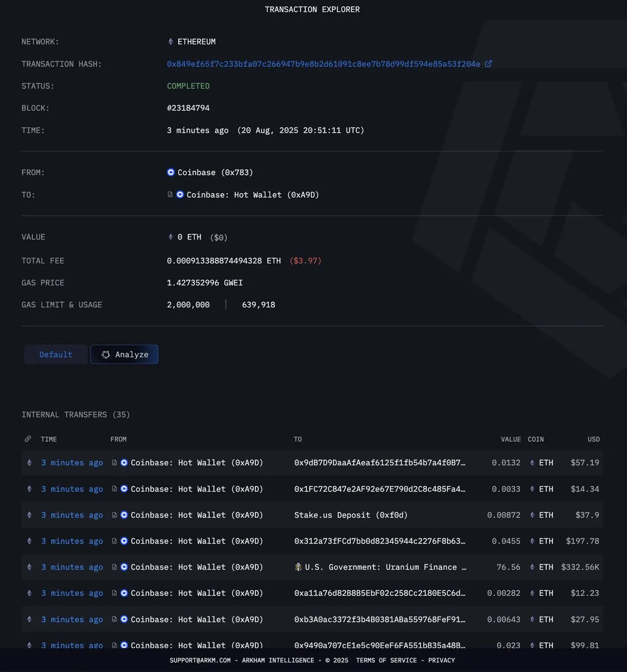This screenshot has width=627, height=672.
Task: Click the contract document icon in the TO field
Action: point(170,195)
